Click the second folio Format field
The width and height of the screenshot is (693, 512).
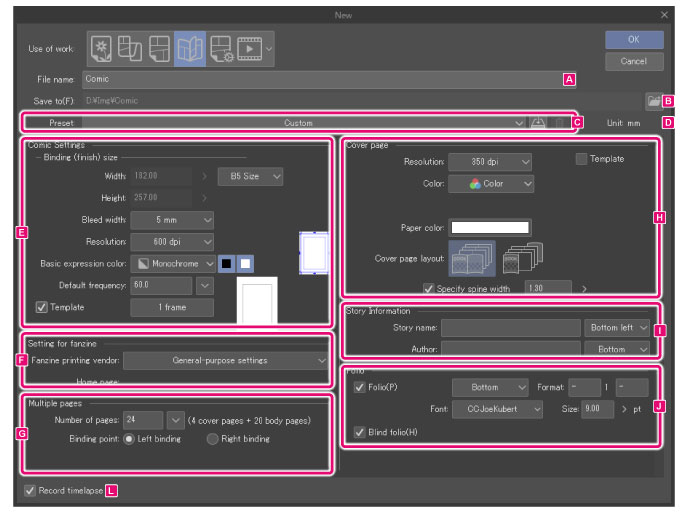pyautogui.click(x=632, y=387)
